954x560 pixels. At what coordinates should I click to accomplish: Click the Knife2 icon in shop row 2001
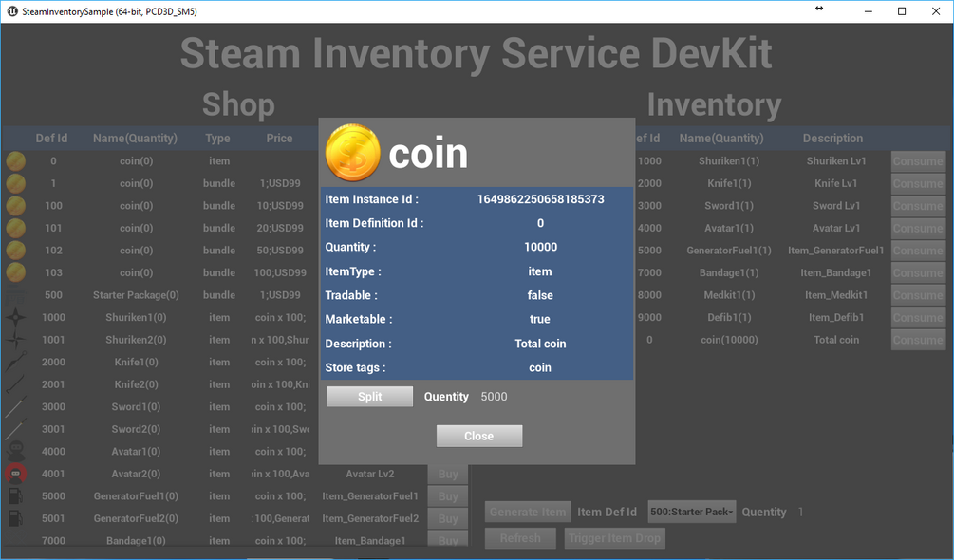point(16,384)
